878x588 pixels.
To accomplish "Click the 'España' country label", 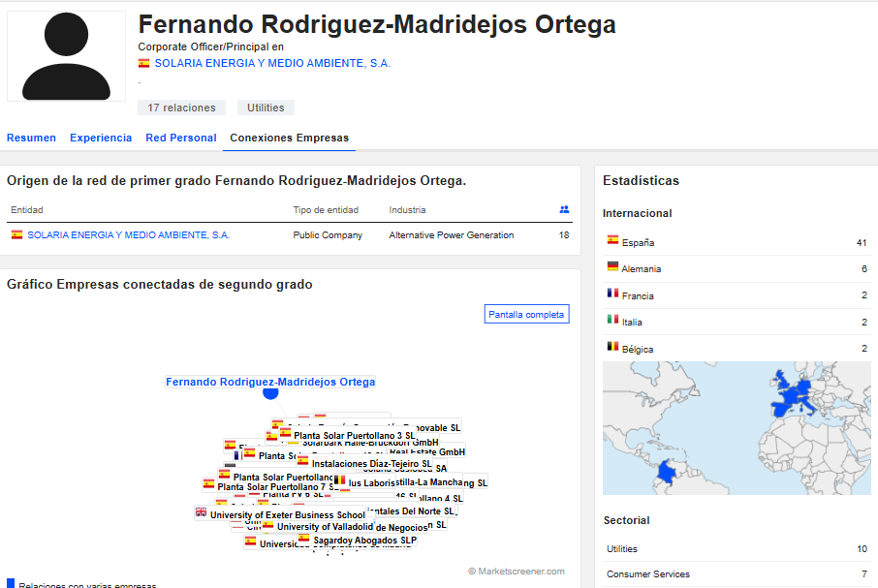I will [638, 243].
